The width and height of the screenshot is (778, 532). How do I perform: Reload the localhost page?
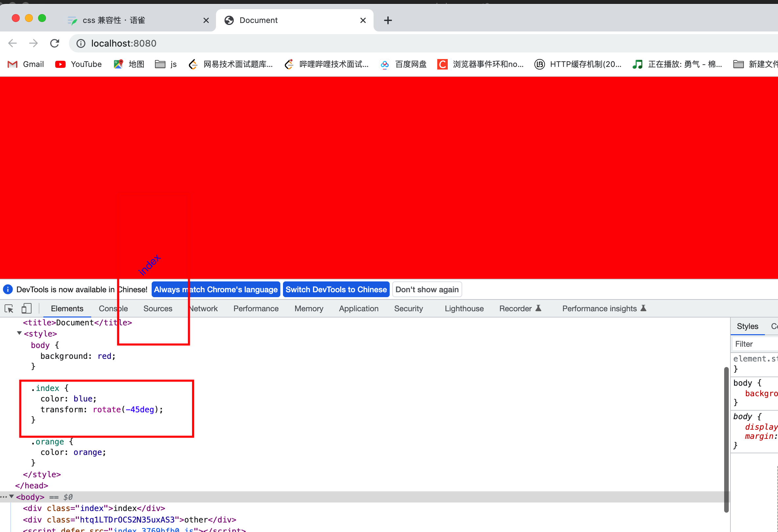(x=54, y=43)
